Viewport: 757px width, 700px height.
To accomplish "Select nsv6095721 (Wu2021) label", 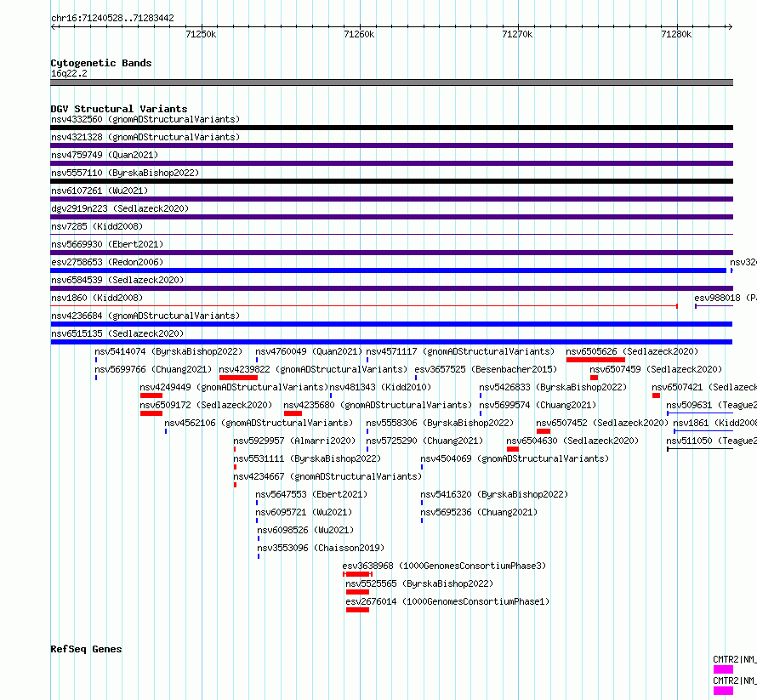I will click(304, 512).
